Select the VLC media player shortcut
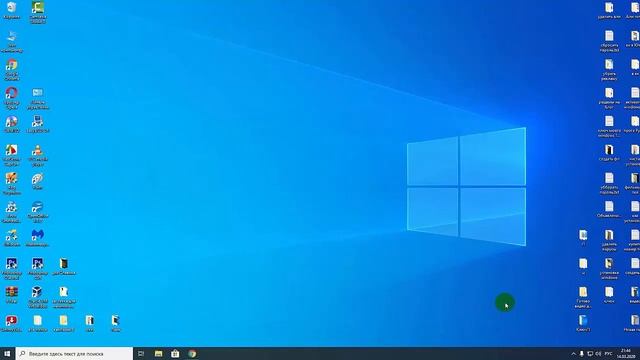 coord(38,156)
